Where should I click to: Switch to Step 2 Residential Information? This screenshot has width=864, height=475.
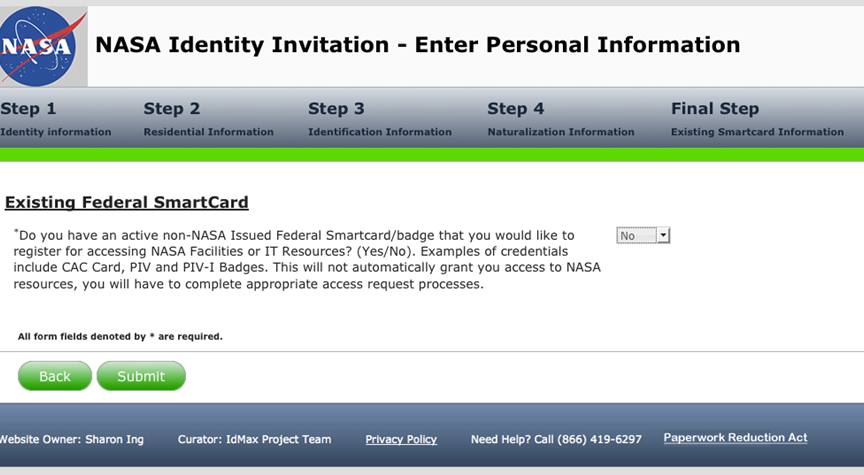(x=208, y=119)
